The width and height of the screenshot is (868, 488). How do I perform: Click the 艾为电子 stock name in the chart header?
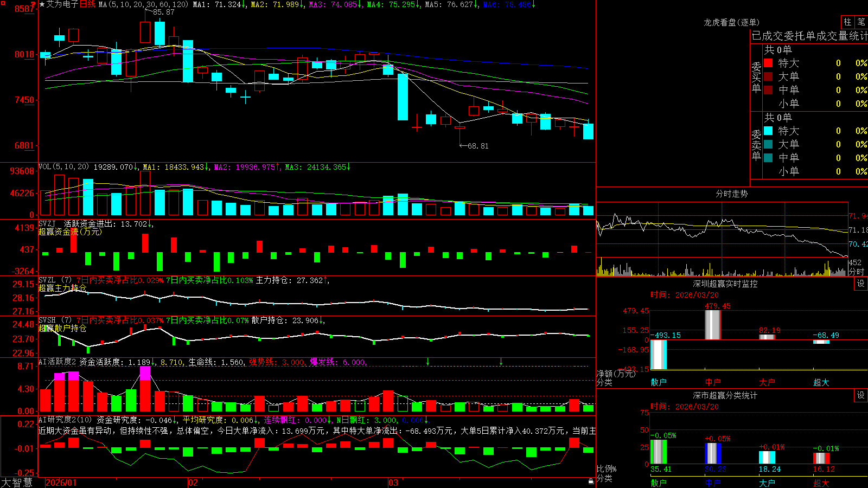pyautogui.click(x=62, y=4)
